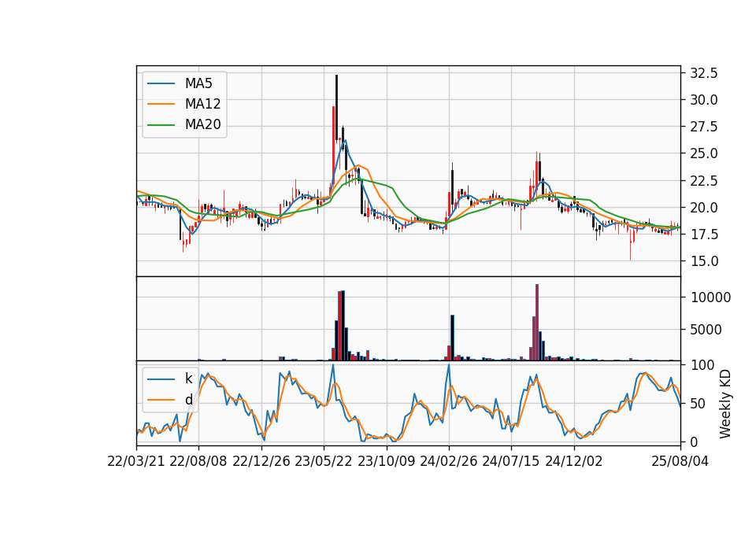Click the MA12 legend label
756x543 pixels.
point(202,104)
